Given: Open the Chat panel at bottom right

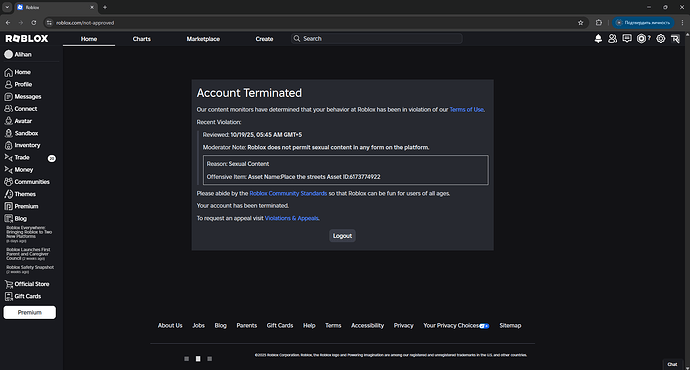Looking at the screenshot, I should pyautogui.click(x=672, y=364).
